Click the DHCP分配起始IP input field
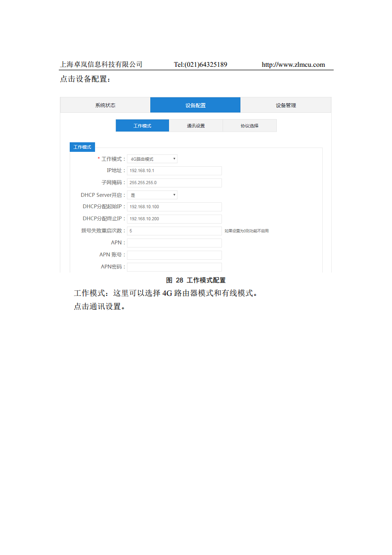392x555 pixels. click(x=174, y=207)
